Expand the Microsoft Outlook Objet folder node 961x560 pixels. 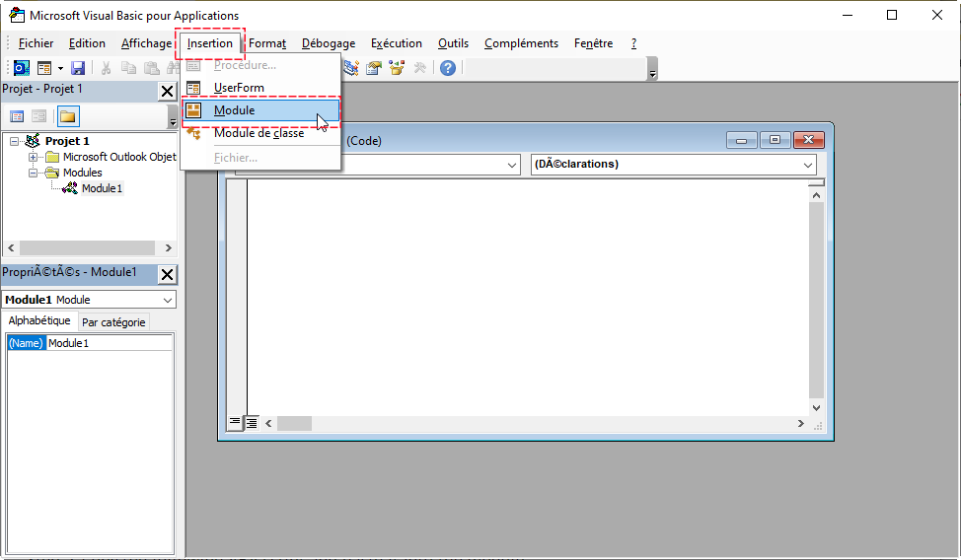[34, 158]
